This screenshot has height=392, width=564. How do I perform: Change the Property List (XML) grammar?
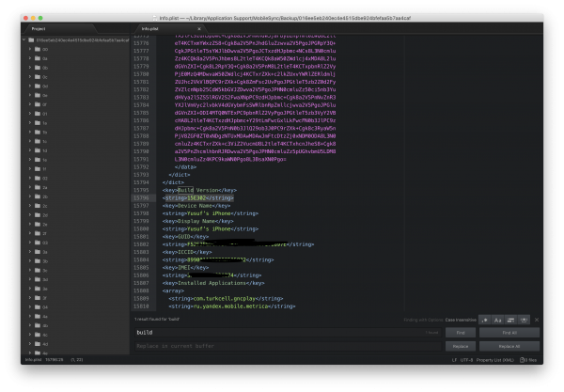pos(495,360)
